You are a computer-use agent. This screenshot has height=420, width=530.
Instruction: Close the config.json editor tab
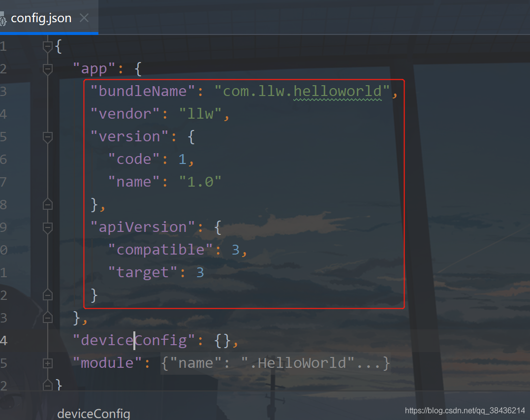coord(84,18)
